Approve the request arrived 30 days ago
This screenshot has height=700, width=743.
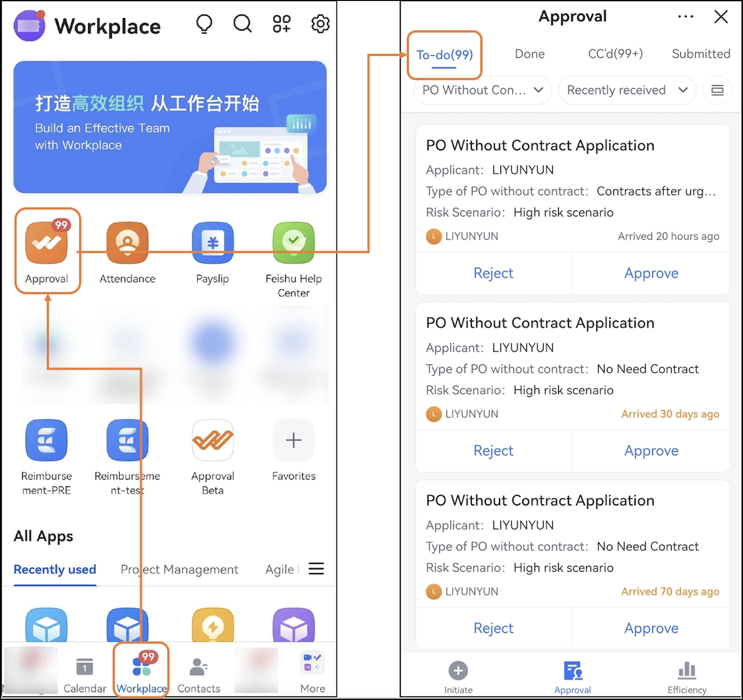651,450
